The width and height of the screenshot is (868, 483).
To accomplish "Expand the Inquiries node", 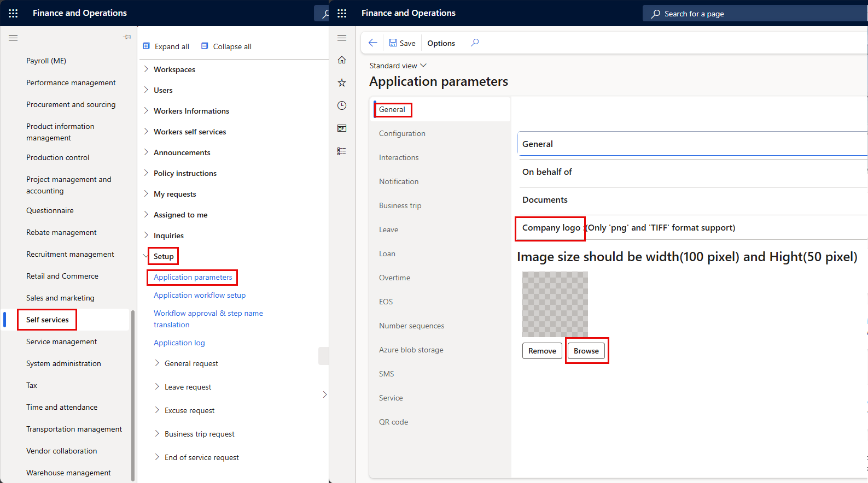I will (146, 235).
